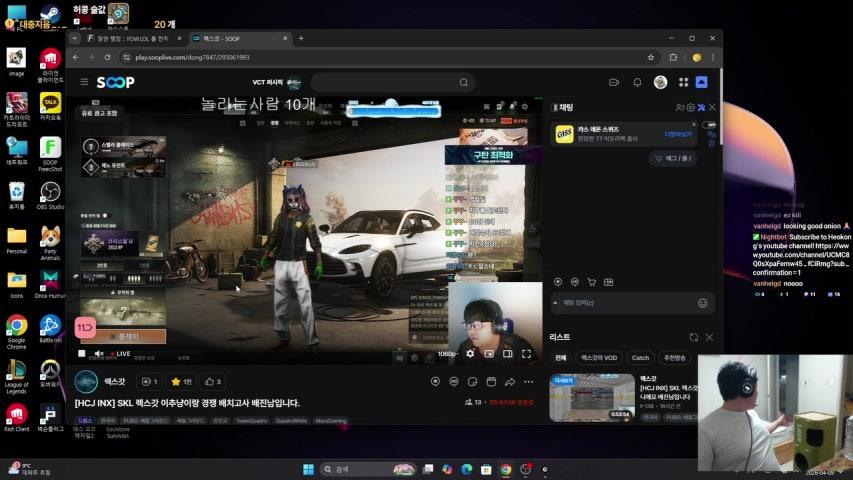Viewport: 853px width, 480px height.
Task: Open more options ellipsis below player
Action: 529,382
